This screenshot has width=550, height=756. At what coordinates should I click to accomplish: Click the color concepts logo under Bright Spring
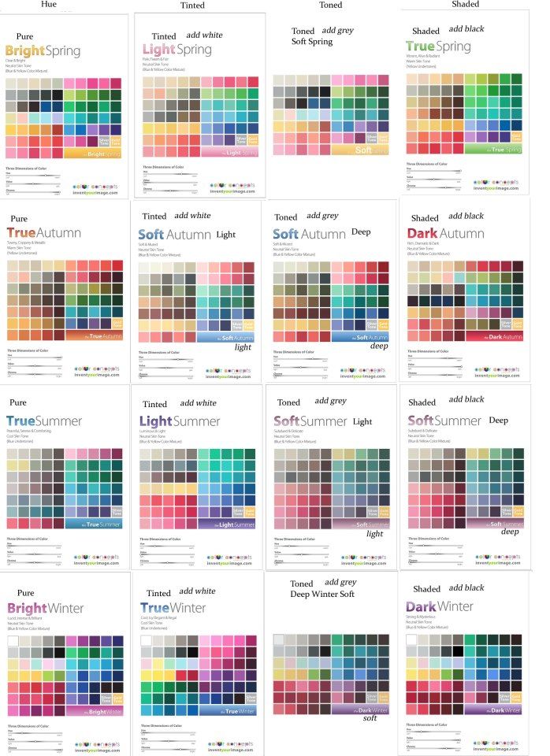[x=95, y=187]
